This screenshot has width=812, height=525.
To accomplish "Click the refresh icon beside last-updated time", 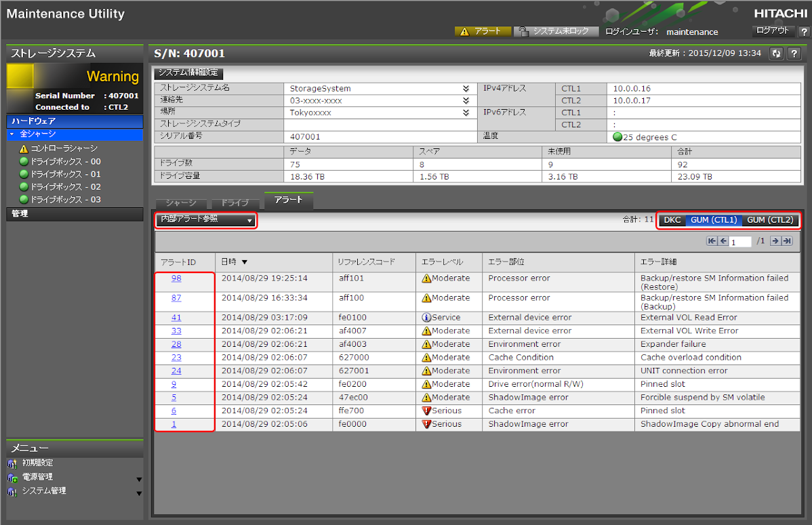I will pos(777,54).
